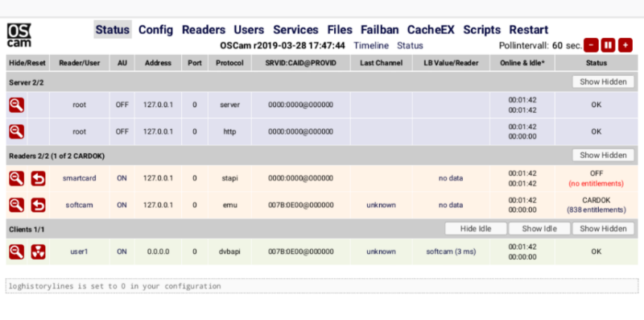Screen dimensions: 644x320
Task: Click the red no entitlements status
Action: tap(596, 184)
